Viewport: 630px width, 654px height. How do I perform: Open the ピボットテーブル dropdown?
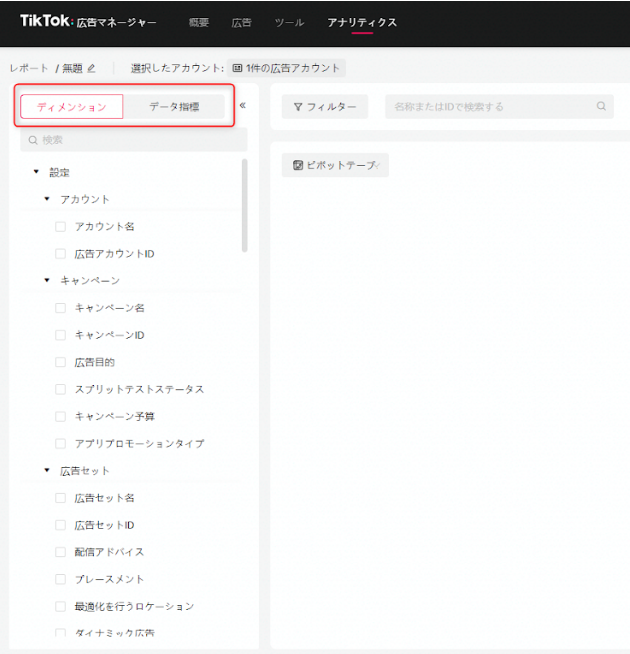[335, 166]
